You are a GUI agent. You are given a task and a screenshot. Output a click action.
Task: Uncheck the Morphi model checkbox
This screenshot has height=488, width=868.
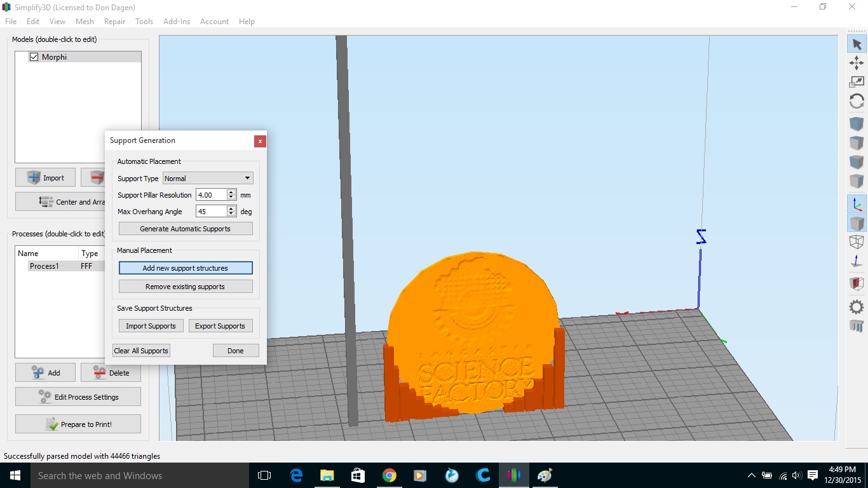click(x=34, y=57)
